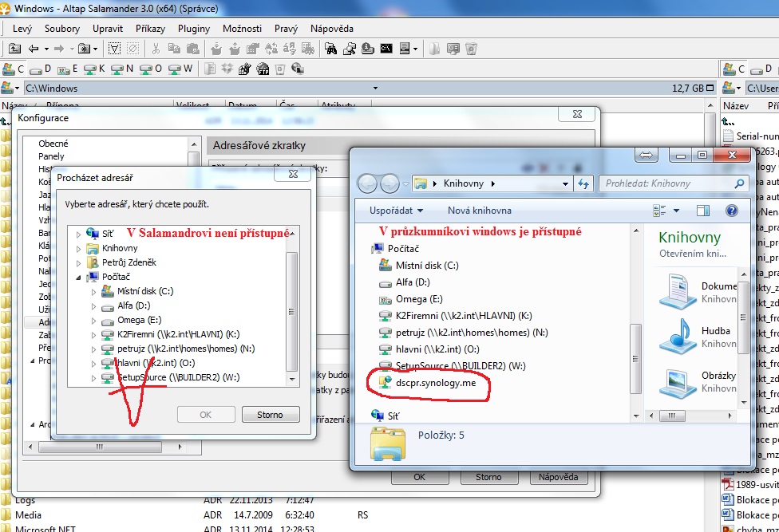779x532 pixels.
Task: Click the Unpack files icon
Action: click(235, 49)
